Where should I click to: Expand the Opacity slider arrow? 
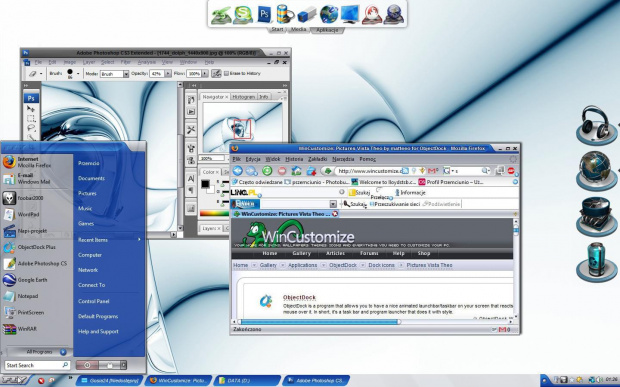[x=168, y=74]
